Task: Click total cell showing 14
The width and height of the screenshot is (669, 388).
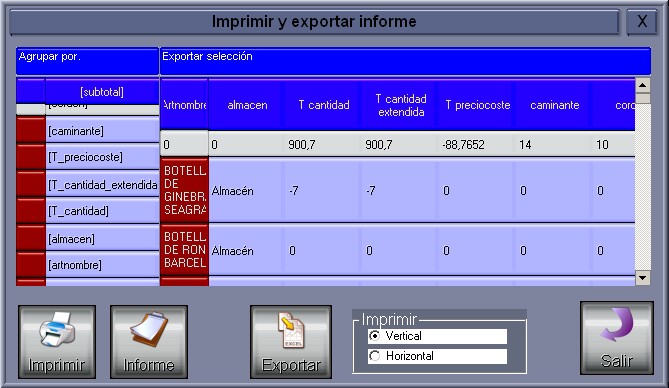Action: point(554,145)
